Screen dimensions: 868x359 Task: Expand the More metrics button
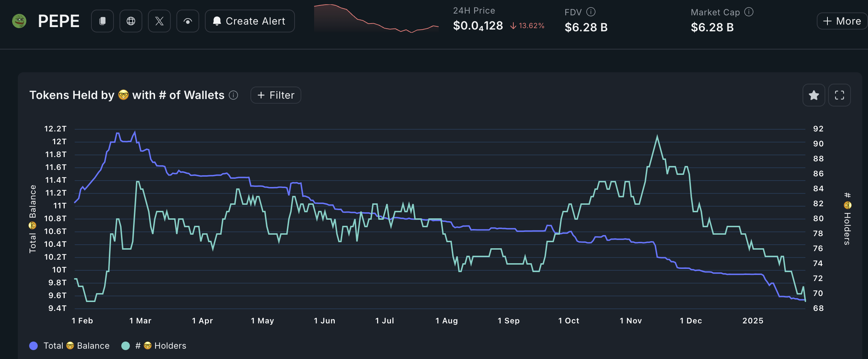pyautogui.click(x=842, y=21)
